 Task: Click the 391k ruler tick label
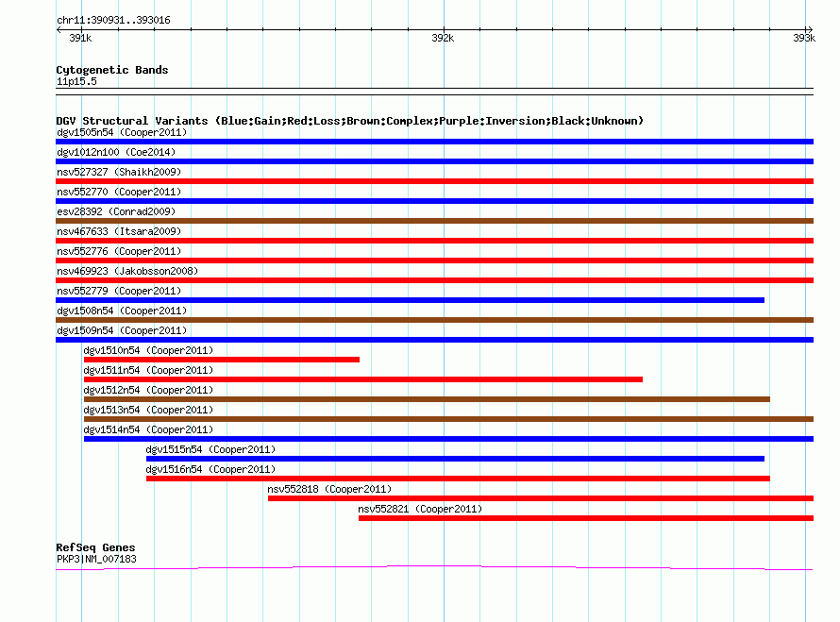[x=80, y=38]
